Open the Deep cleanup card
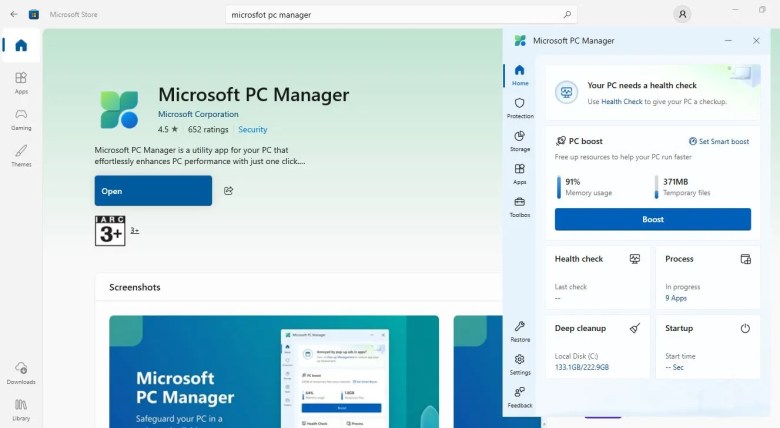The image size is (780, 428). pos(597,347)
